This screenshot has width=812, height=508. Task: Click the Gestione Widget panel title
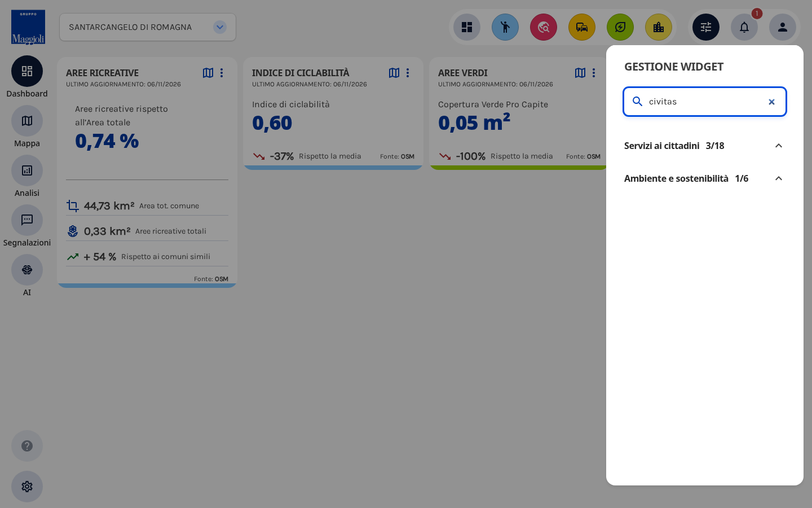pos(674,67)
